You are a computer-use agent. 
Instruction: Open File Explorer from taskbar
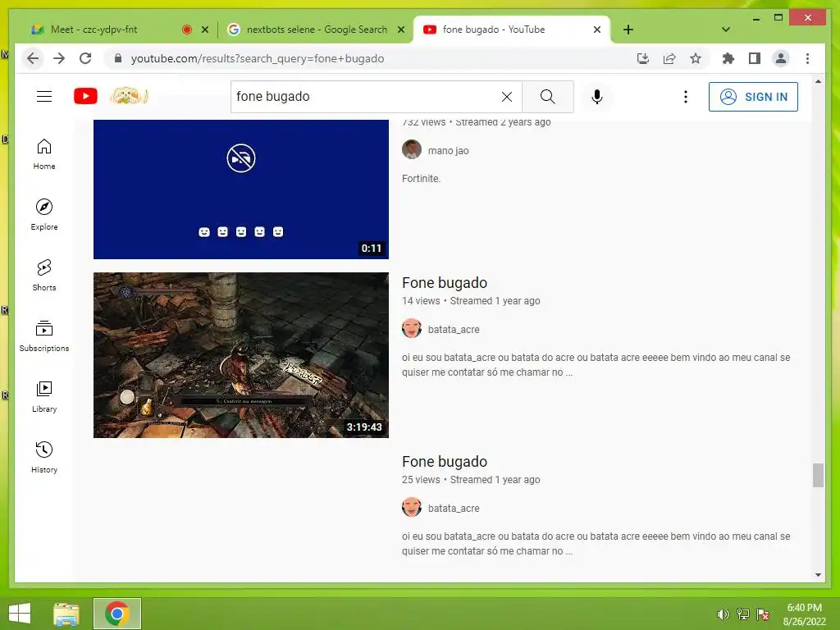click(x=66, y=614)
